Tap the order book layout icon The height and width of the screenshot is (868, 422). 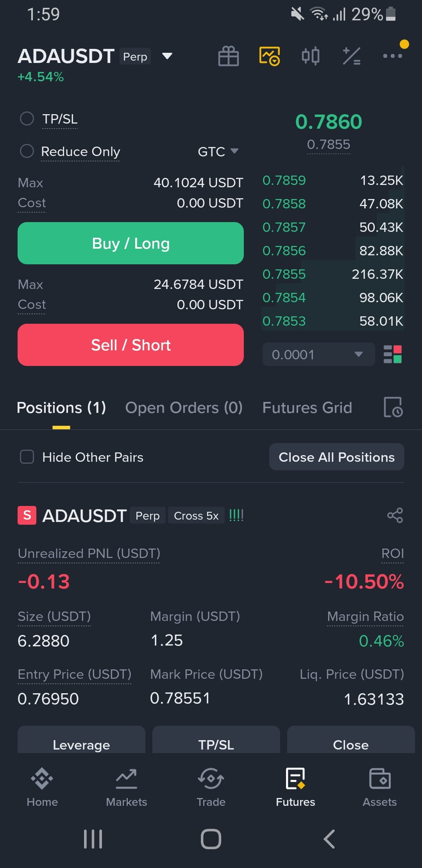pos(393,354)
